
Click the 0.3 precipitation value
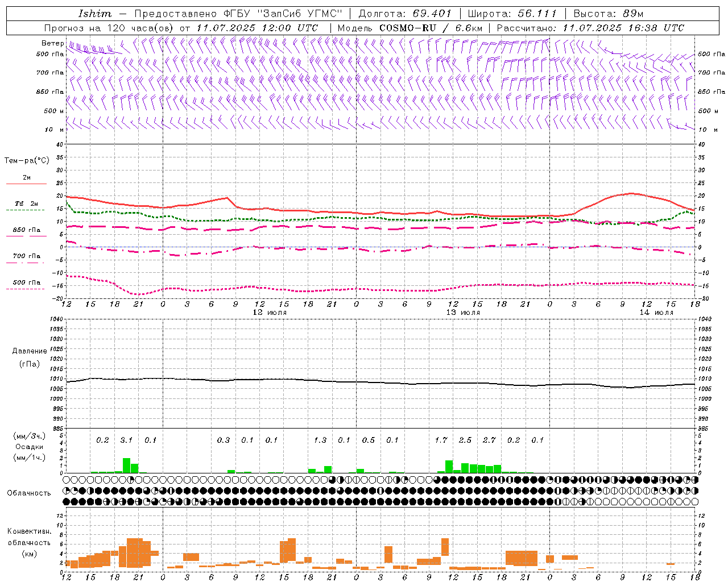pyautogui.click(x=224, y=440)
